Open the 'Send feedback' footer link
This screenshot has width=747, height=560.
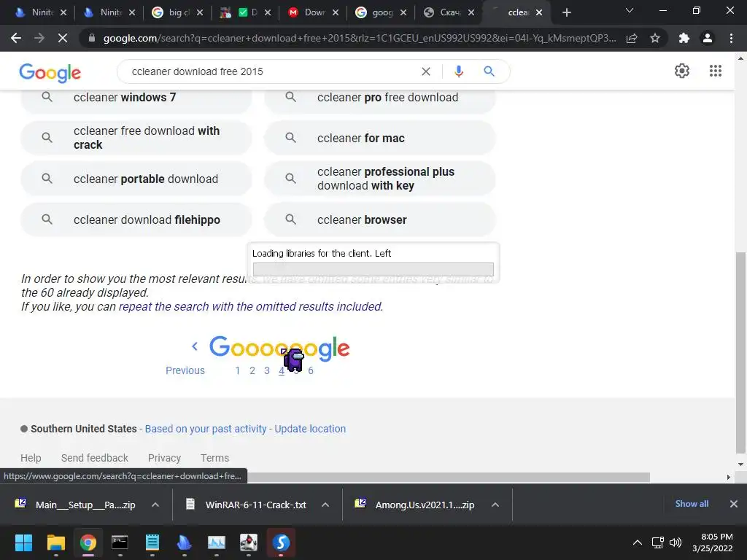[x=94, y=458]
